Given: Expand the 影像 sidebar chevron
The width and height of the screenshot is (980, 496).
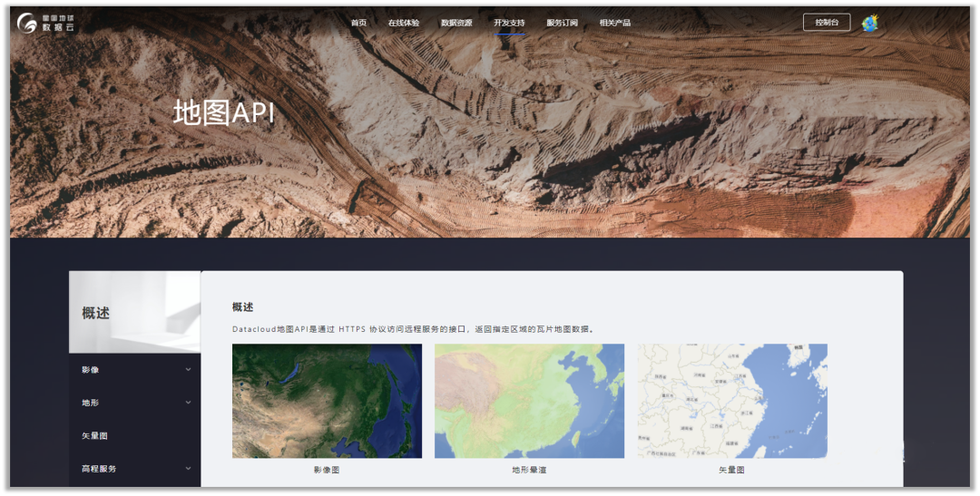Looking at the screenshot, I should point(188,370).
